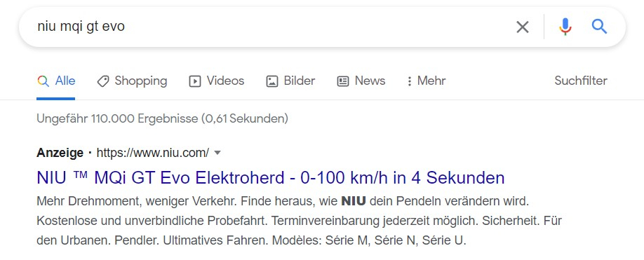Viewport: 644px width, 260px height.
Task: Expand the ad options arrow after niu.com URL
Action: 217,153
